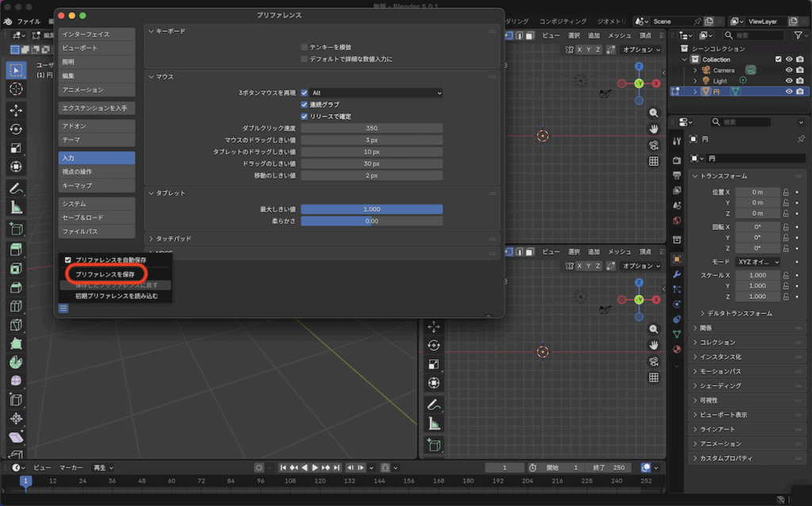Open the hamburger menu in Preferences window

(63, 309)
